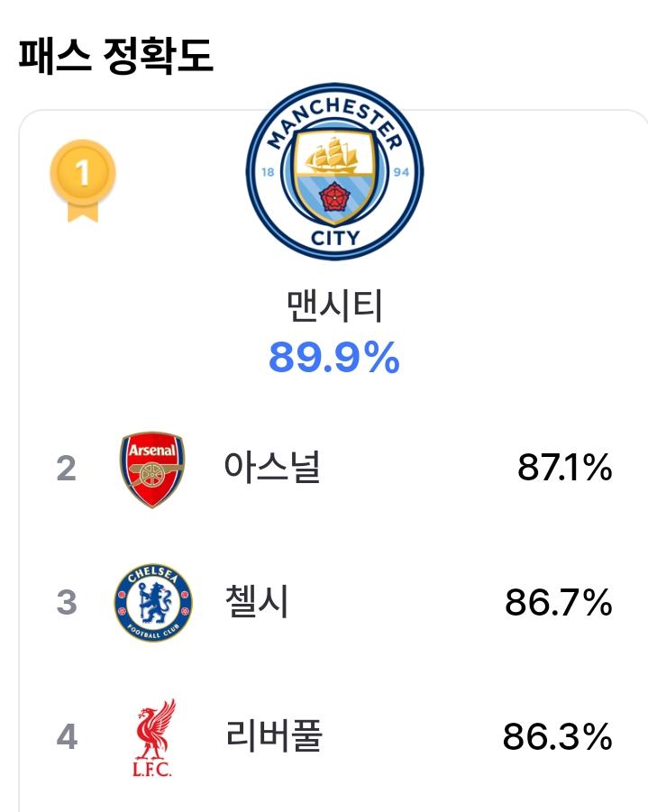Click rank number 4

pyautogui.click(x=67, y=736)
